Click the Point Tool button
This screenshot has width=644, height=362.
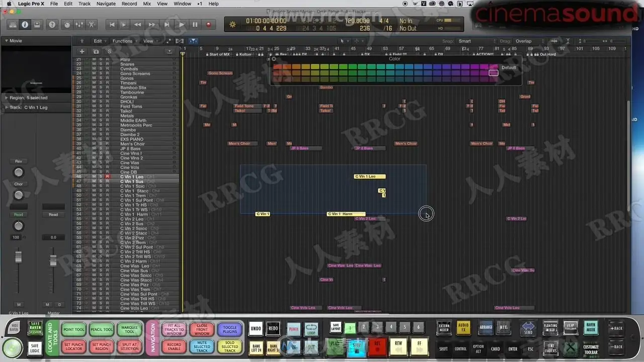[x=74, y=330]
